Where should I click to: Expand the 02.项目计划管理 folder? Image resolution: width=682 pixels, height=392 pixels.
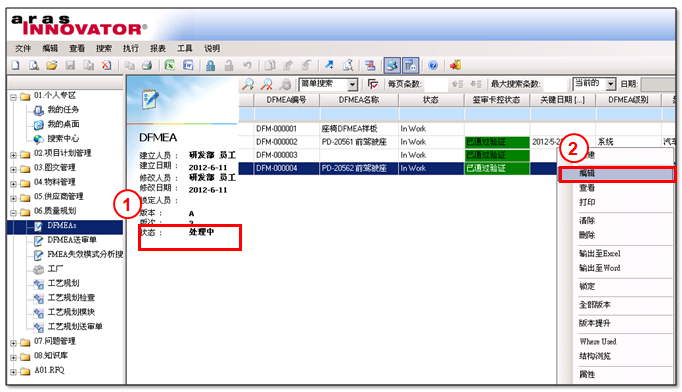13,154
